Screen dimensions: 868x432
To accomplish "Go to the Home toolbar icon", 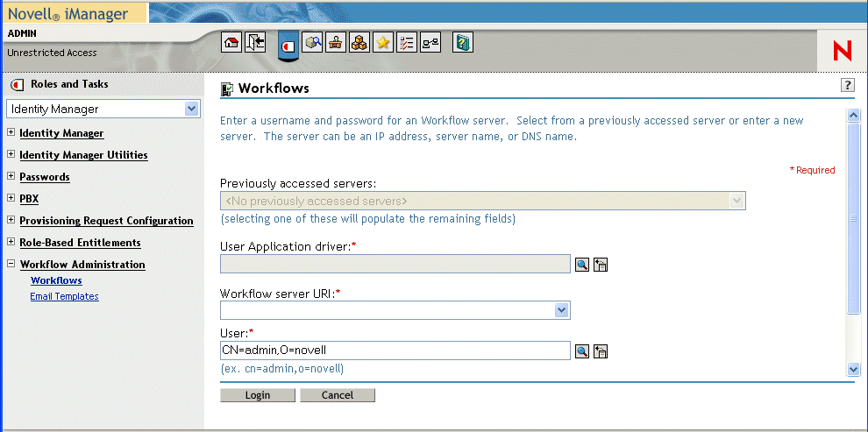I will coord(231,43).
